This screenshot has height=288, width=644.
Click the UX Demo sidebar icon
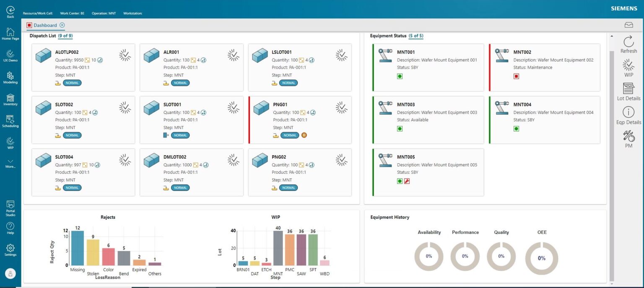coord(10,55)
